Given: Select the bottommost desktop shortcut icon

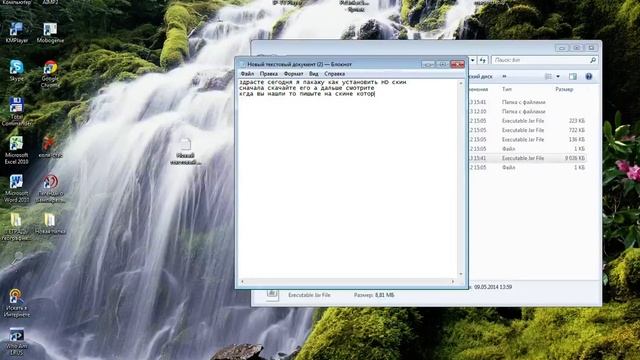Looking at the screenshot, I should tap(16, 341).
